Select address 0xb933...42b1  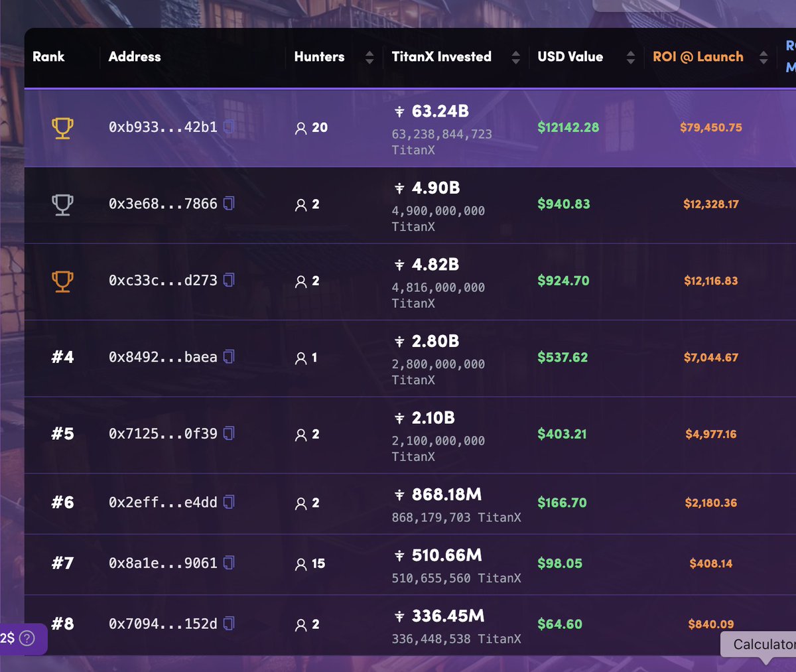tap(163, 127)
